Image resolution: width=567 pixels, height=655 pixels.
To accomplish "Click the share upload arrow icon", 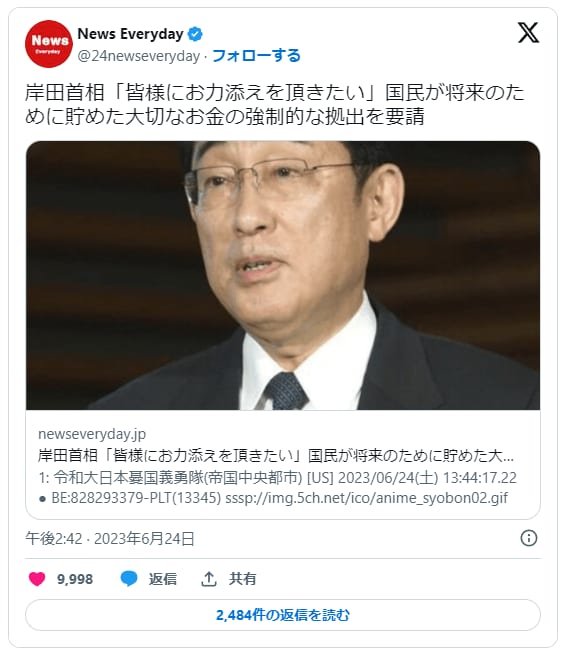I will tap(208, 579).
